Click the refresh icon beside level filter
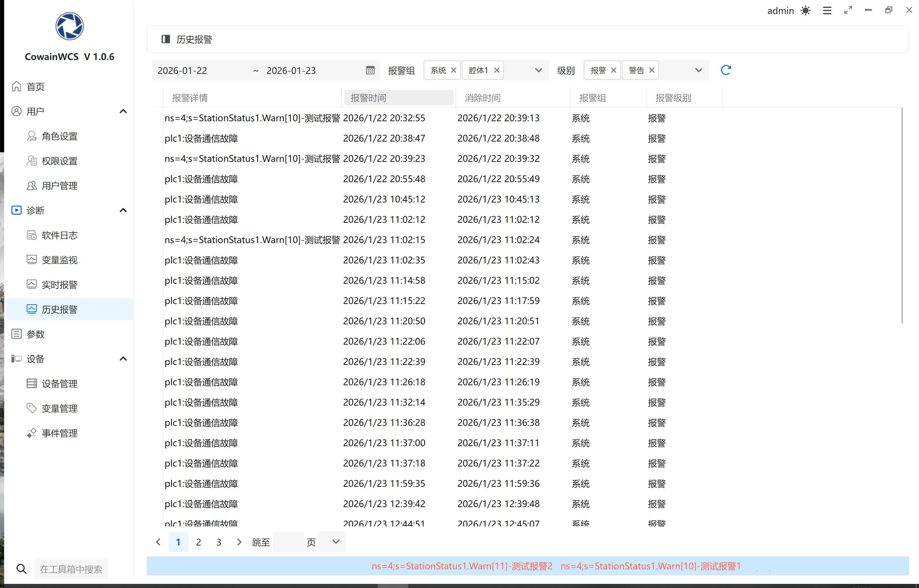 (726, 70)
